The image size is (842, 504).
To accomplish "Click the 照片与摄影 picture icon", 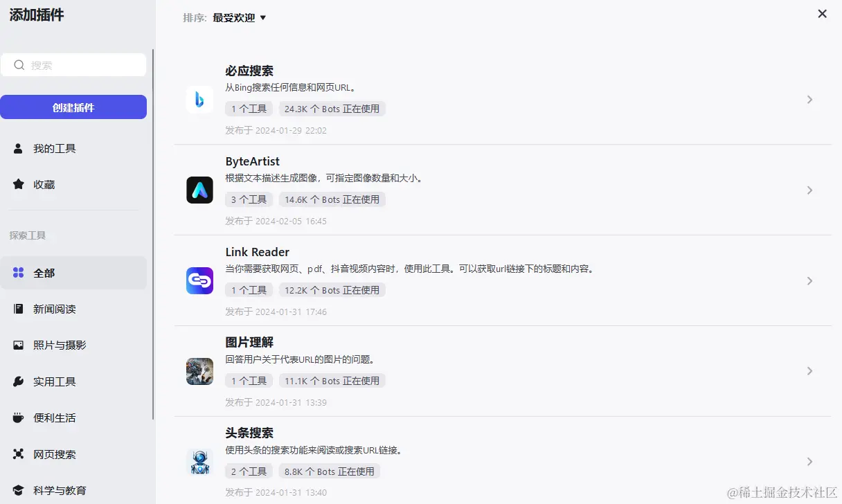I will click(19, 345).
